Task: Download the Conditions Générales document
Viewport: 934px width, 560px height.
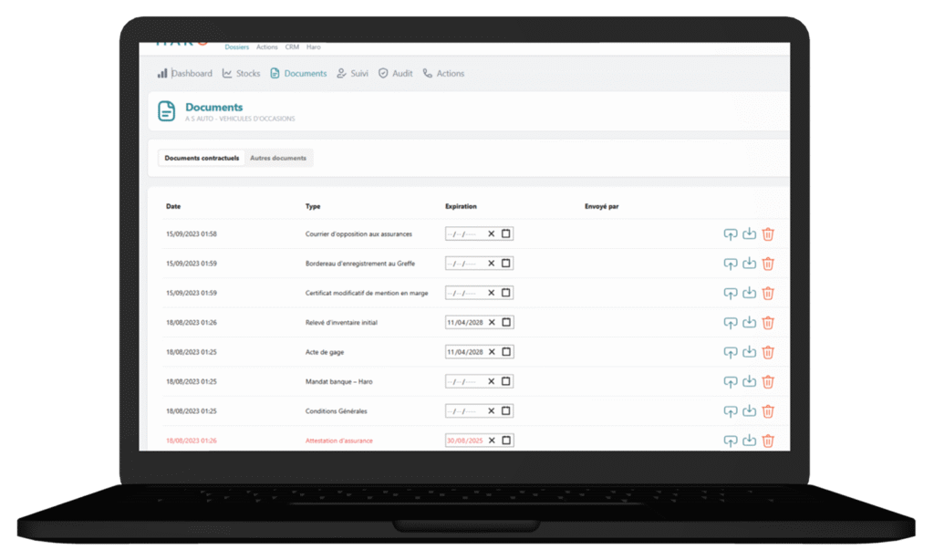Action: 749,411
